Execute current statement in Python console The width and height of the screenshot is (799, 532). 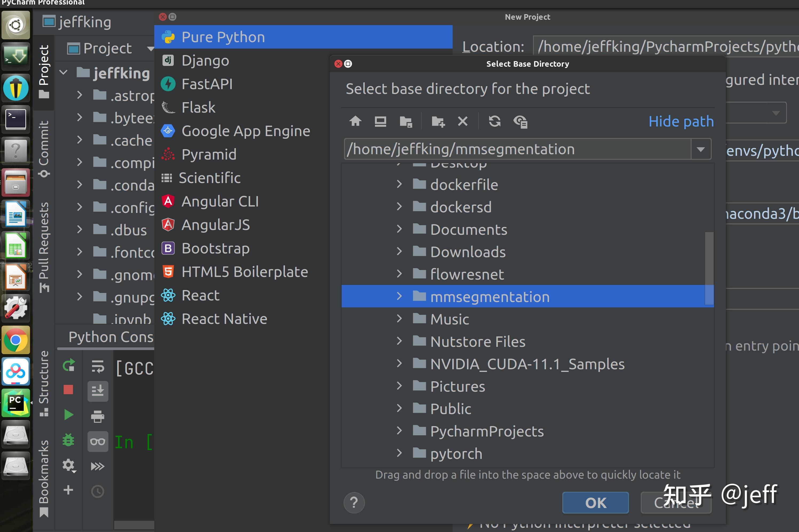pyautogui.click(x=69, y=415)
